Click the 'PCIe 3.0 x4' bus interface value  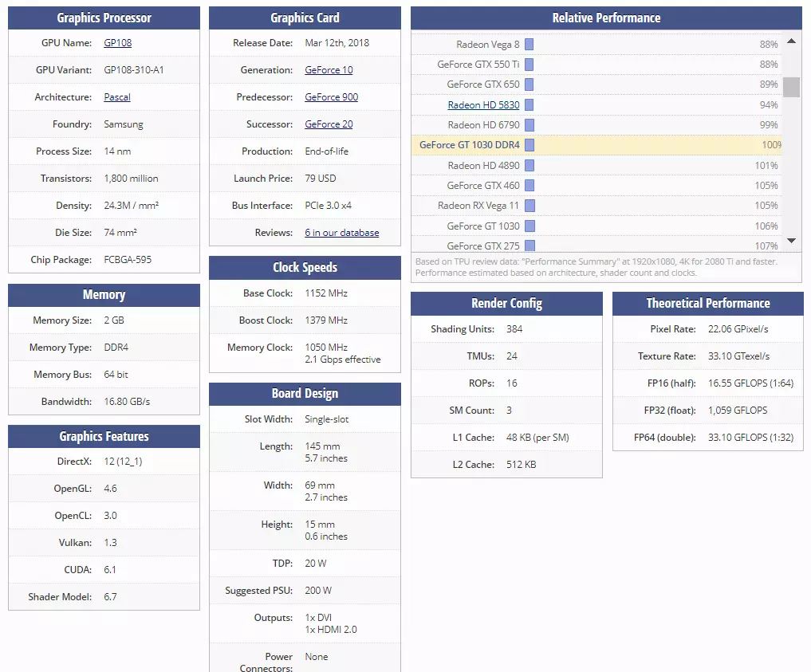pos(328,206)
